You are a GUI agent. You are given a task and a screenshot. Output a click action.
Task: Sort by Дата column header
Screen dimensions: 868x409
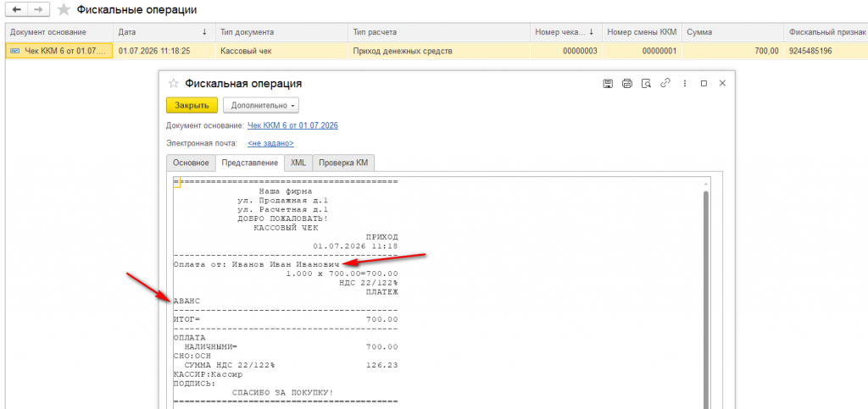[164, 32]
